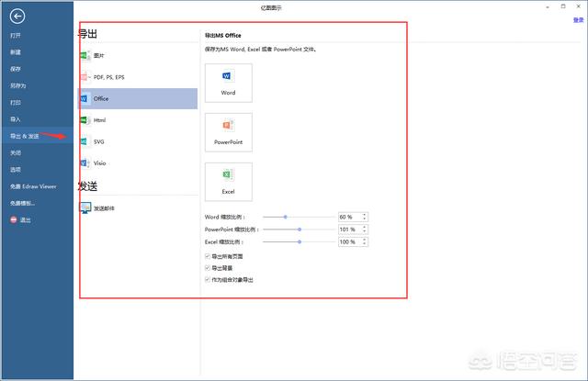588x381 pixels.
Task: Decrease Word scale with down stepper
Action: 365,219
